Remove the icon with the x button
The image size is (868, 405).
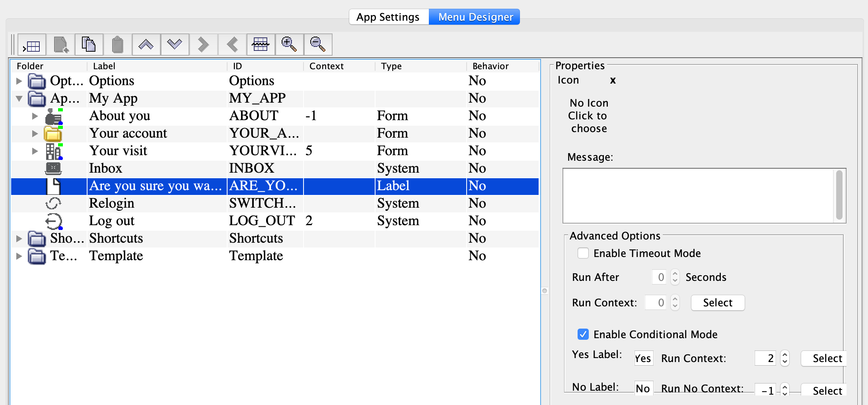point(613,80)
